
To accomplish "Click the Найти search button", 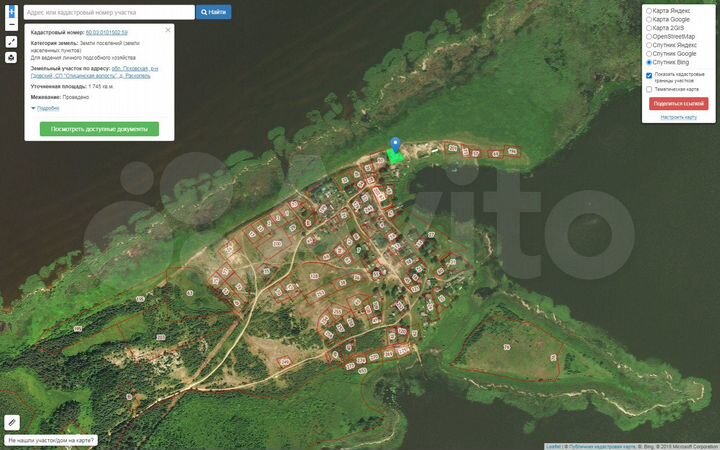I will (213, 12).
